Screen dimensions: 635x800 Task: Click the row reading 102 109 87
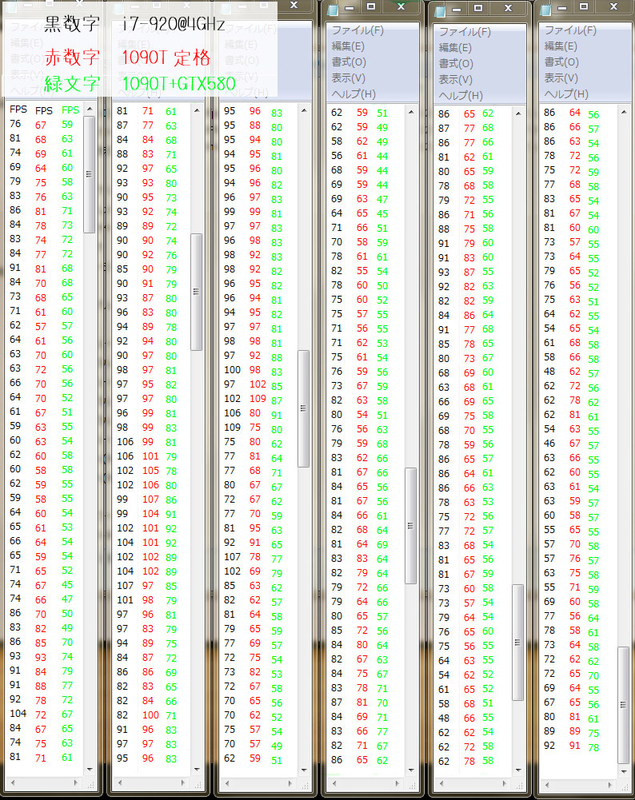(x=253, y=399)
